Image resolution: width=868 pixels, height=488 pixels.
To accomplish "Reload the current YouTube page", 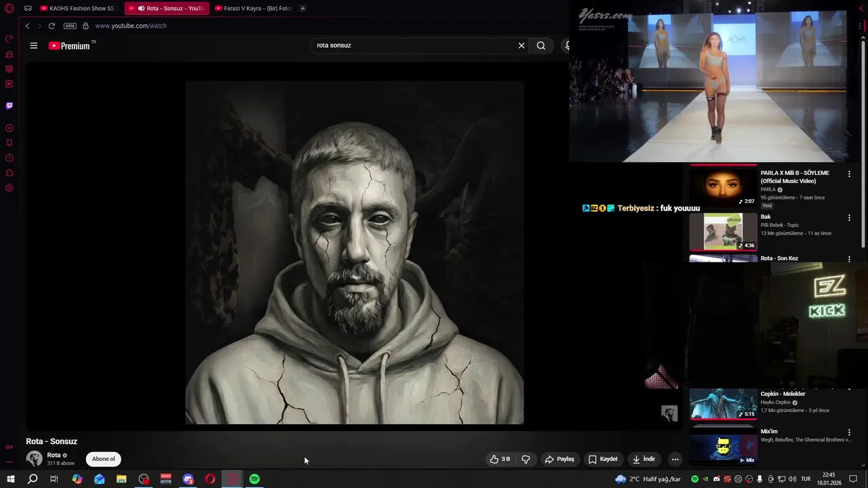I will pyautogui.click(x=52, y=26).
